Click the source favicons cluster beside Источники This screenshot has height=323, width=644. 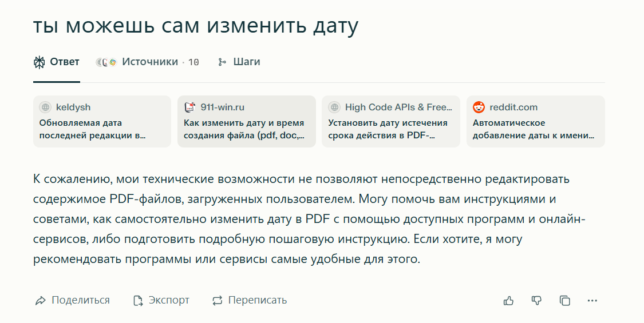click(x=106, y=62)
